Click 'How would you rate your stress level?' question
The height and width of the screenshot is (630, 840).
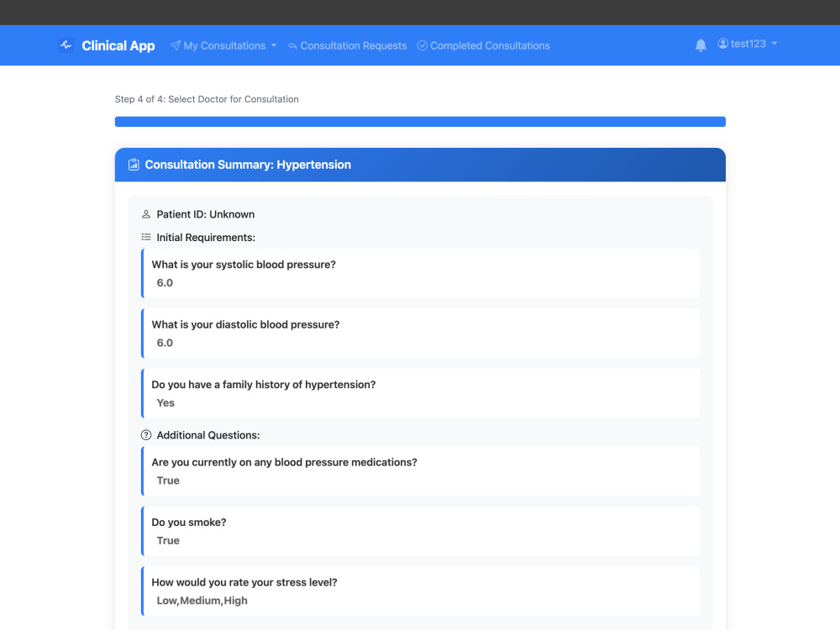(244, 582)
